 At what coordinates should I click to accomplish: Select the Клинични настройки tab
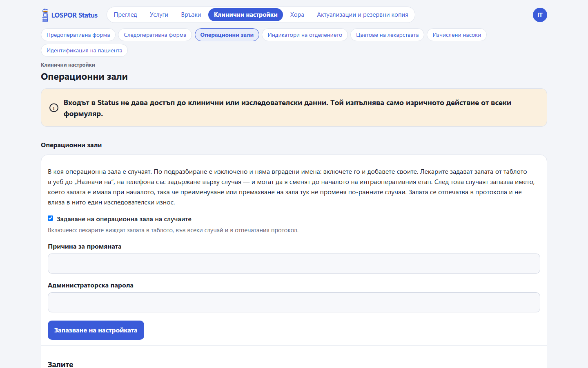tap(245, 15)
